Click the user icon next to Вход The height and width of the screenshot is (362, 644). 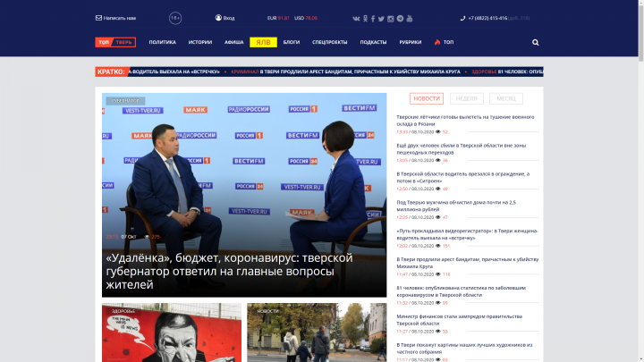point(218,18)
